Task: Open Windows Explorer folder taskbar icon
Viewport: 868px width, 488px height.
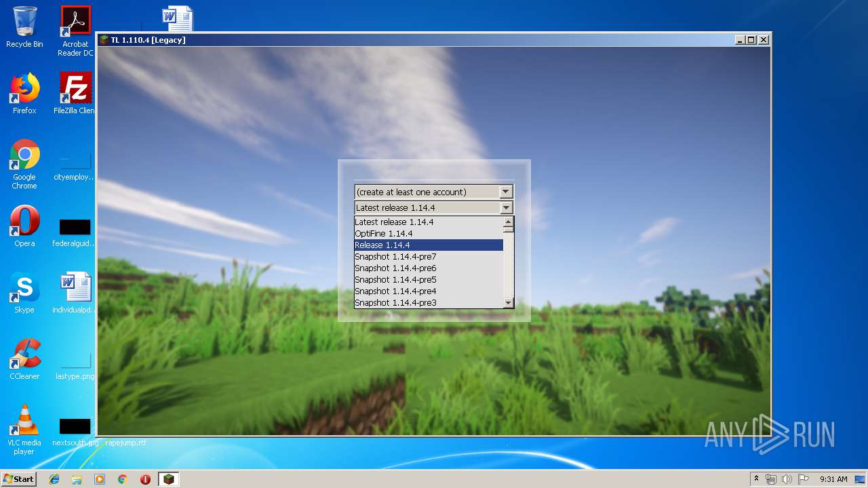Action: pos(77,479)
